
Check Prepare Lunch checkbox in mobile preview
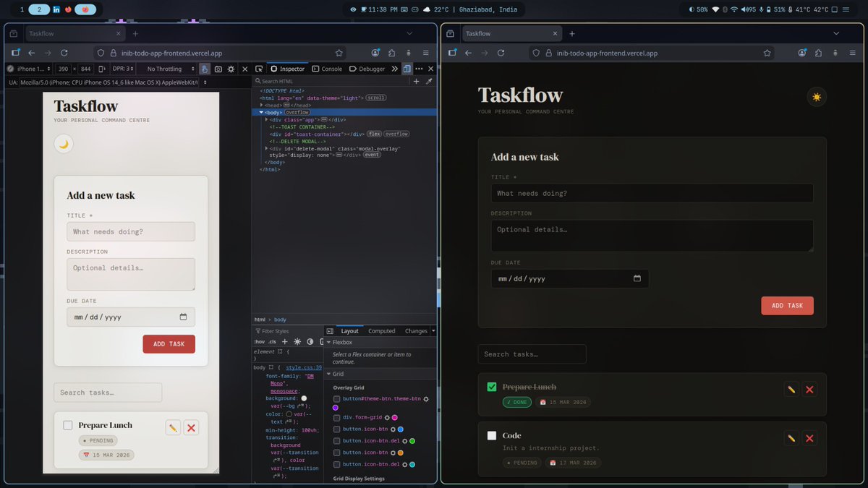[x=68, y=425]
